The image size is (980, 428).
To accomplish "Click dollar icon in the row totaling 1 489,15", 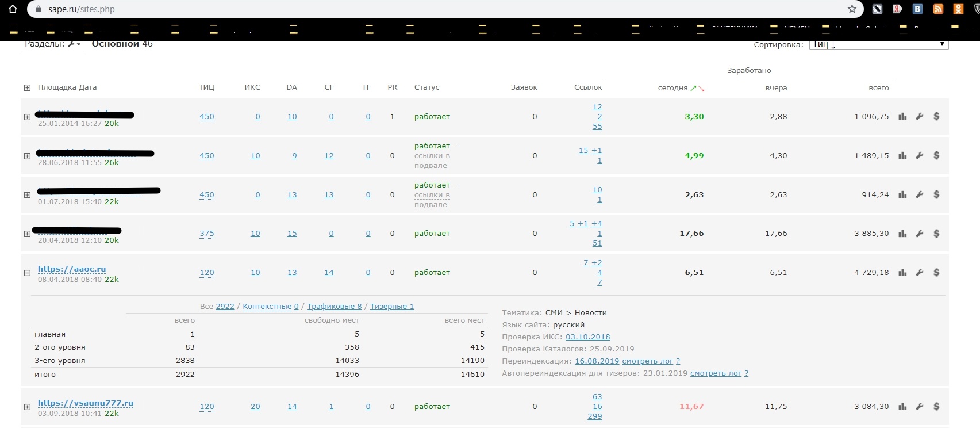I will tap(936, 155).
